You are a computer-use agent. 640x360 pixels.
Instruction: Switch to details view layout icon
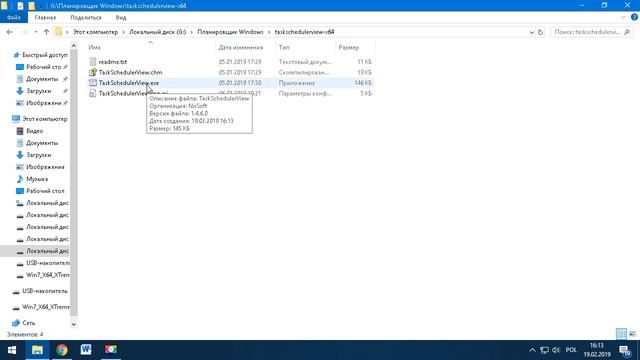(621, 334)
